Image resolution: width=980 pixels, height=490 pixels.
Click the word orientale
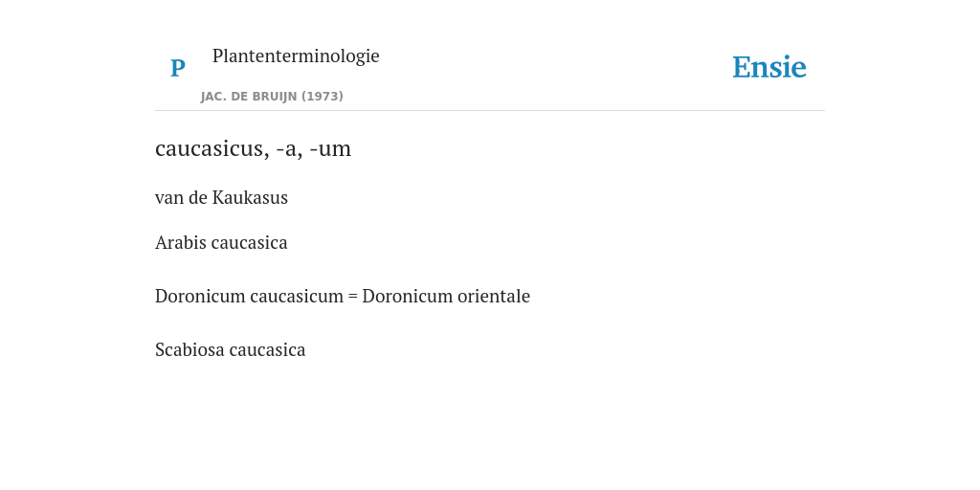point(494,297)
